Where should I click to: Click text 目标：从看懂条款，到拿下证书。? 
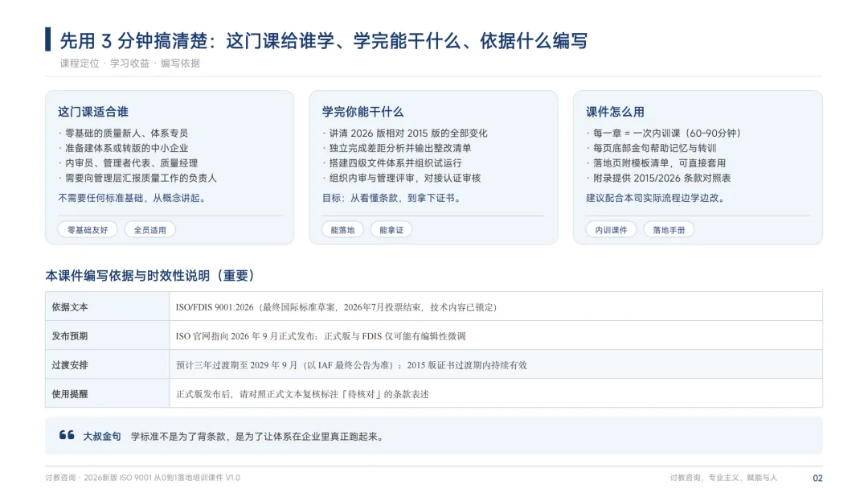[x=392, y=198]
